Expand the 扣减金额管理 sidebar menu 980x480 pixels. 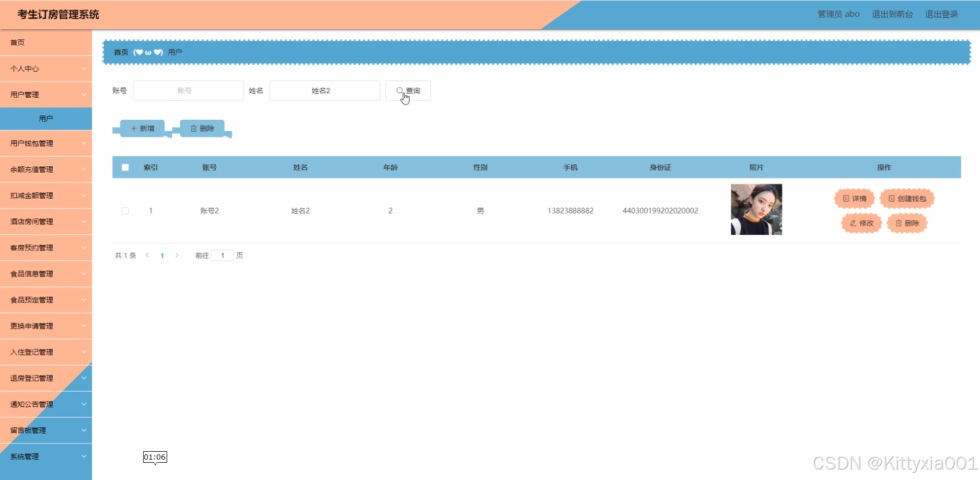tap(46, 196)
